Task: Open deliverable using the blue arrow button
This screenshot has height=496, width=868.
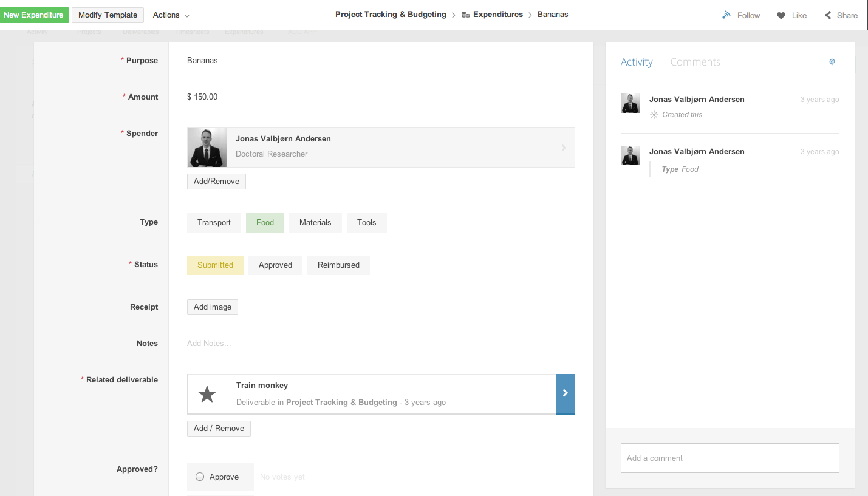Action: [565, 394]
